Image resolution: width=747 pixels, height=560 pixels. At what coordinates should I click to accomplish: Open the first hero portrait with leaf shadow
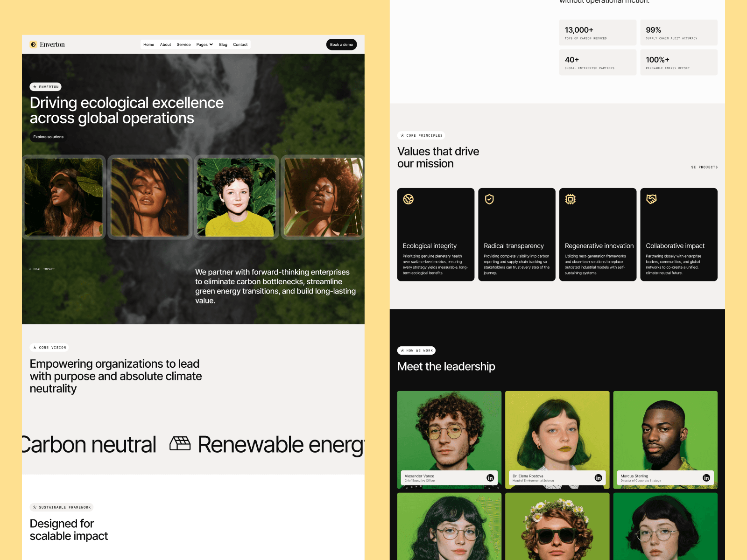[63, 197]
